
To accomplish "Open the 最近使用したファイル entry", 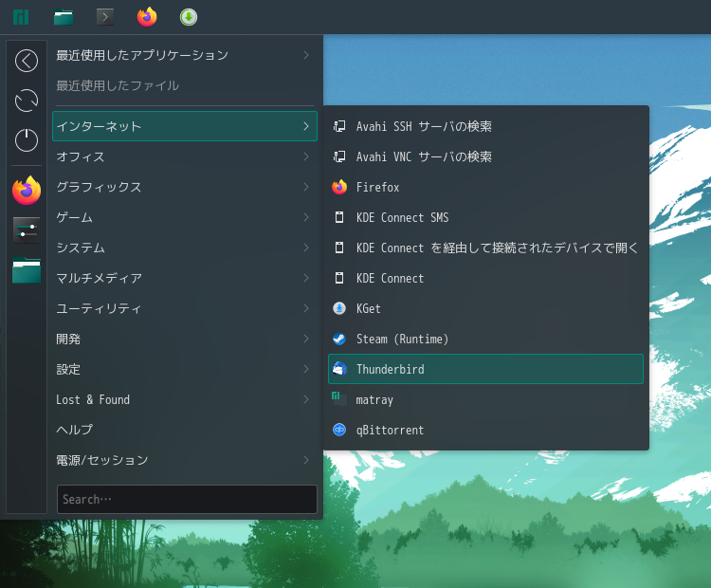I will (185, 85).
